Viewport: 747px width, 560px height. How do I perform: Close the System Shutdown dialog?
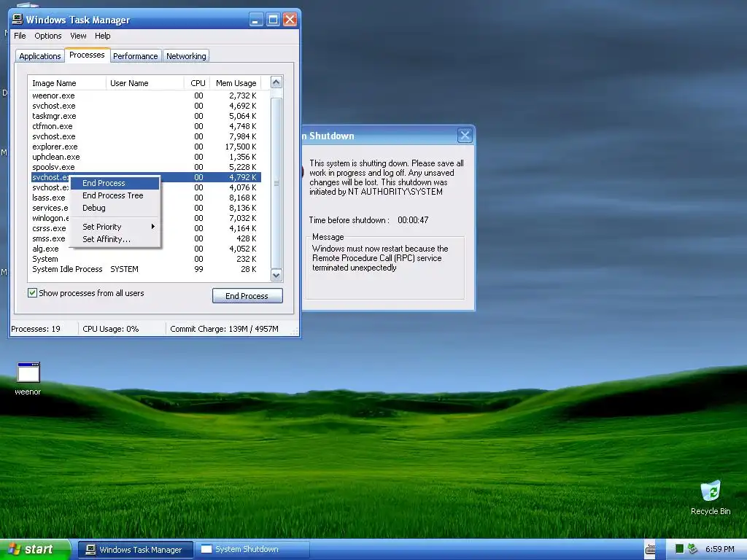click(x=465, y=136)
